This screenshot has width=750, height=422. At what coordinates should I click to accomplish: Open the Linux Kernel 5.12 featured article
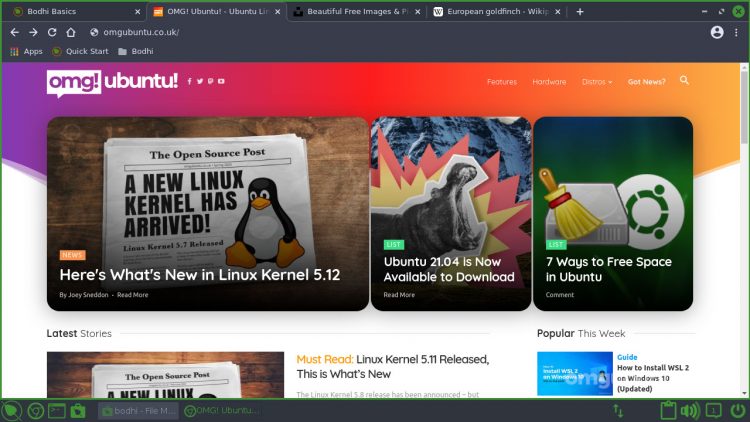(200, 275)
